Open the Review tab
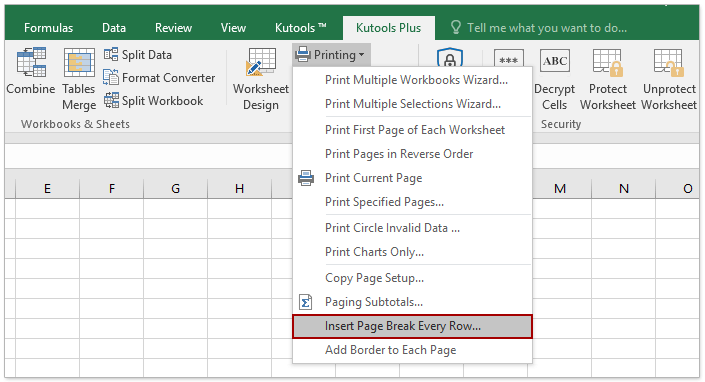 (x=174, y=28)
